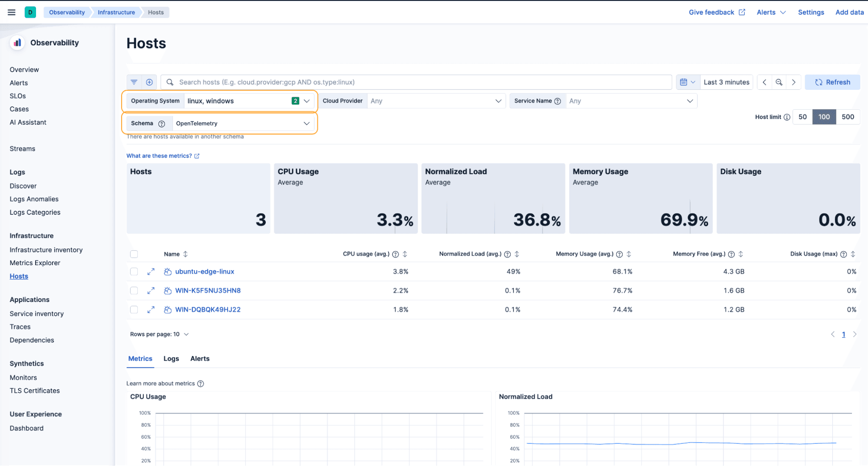
Task: Open Traces in the sidebar
Action: pos(20,327)
